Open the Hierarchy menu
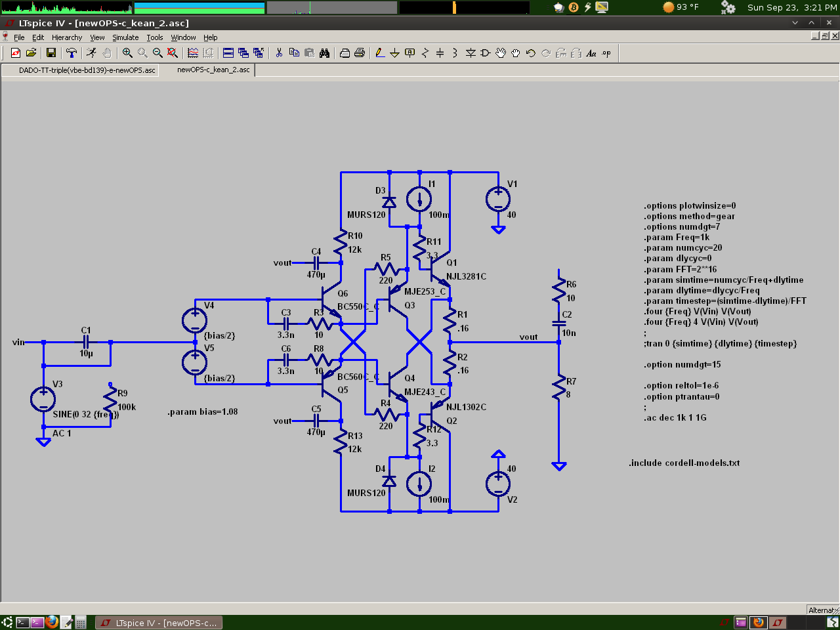 (x=67, y=37)
